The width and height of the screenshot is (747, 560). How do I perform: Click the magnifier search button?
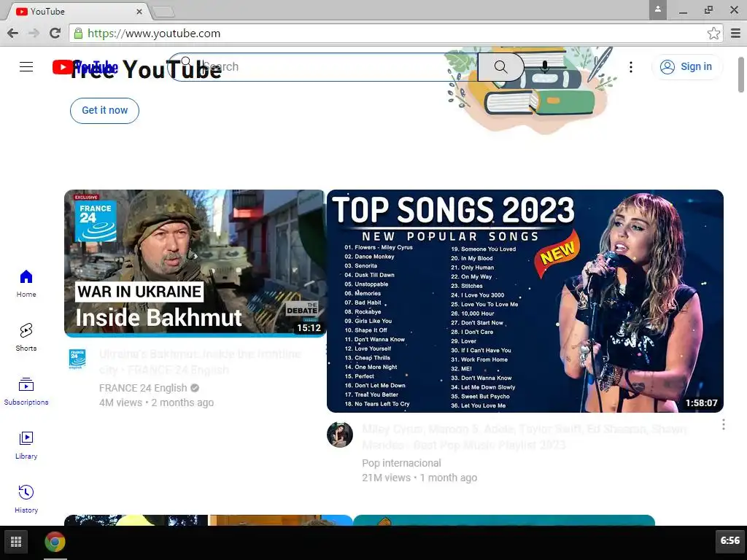coord(500,67)
